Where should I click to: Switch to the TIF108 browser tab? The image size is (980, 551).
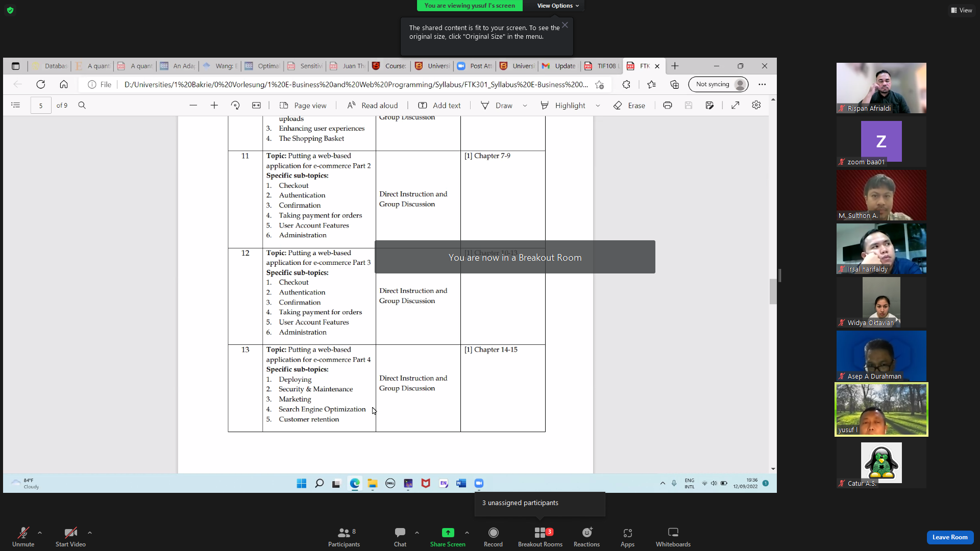(x=602, y=66)
